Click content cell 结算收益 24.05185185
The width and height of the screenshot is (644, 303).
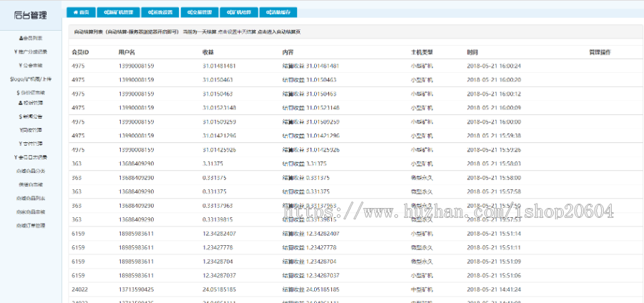pos(311,289)
